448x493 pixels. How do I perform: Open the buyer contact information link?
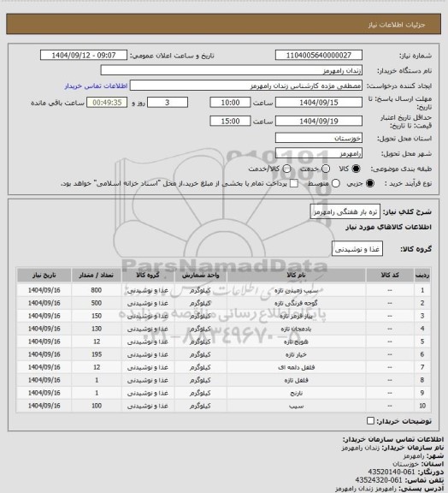click(x=96, y=86)
